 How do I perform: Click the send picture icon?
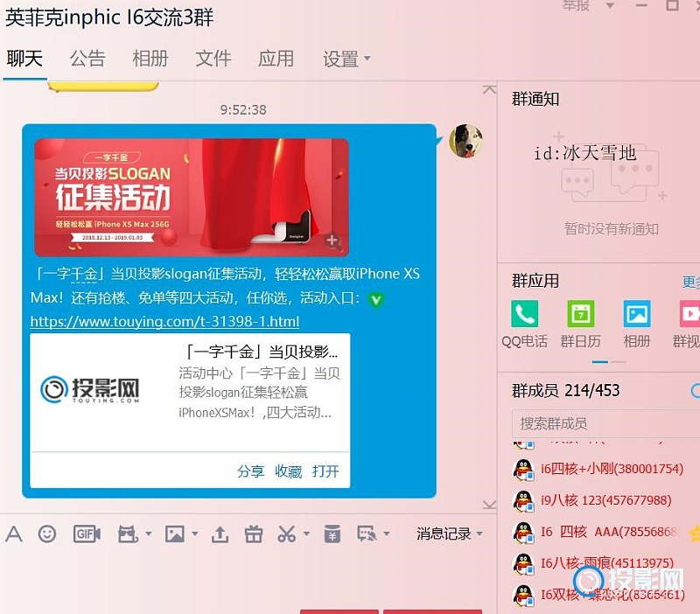coord(174,534)
